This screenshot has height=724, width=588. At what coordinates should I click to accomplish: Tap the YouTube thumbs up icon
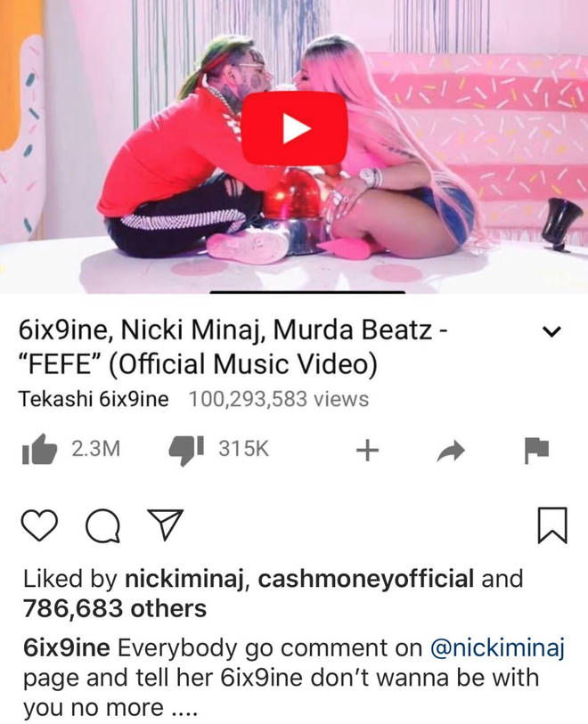tap(39, 449)
